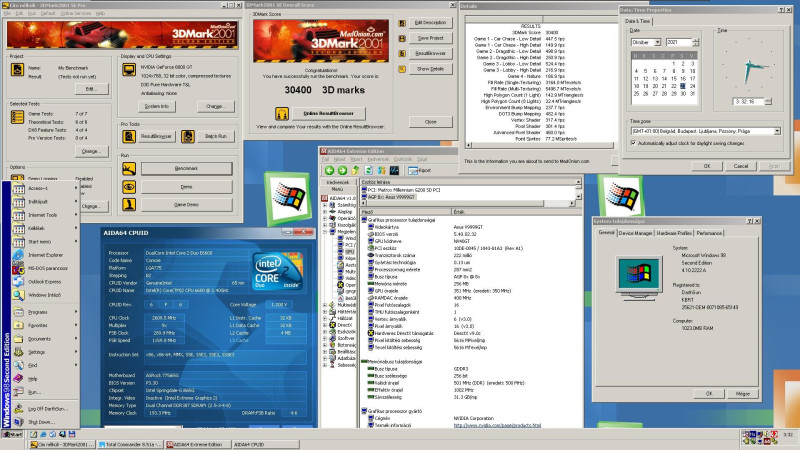Viewport: 800px width, 450px height.
Task: Expand the Find submenu in Start menu
Action: 45,365
